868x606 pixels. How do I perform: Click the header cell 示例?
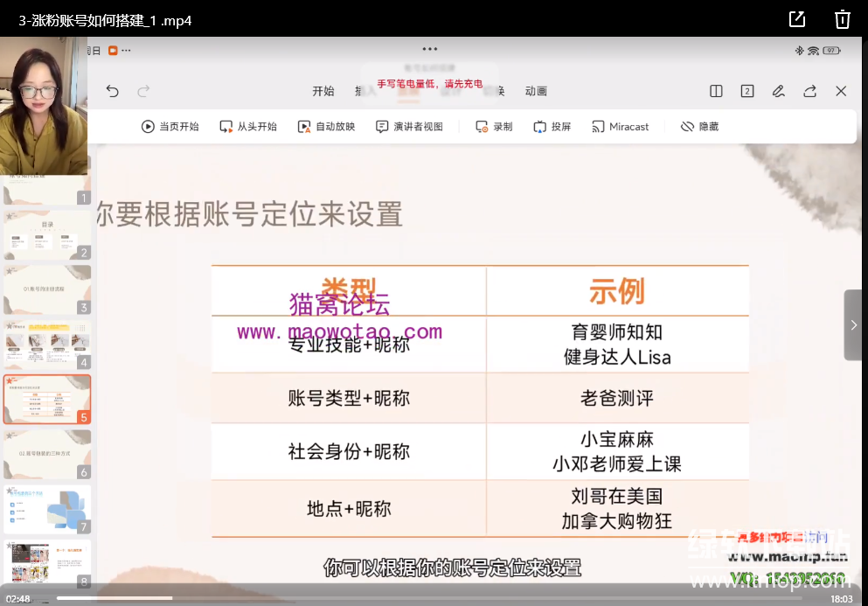pos(617,291)
